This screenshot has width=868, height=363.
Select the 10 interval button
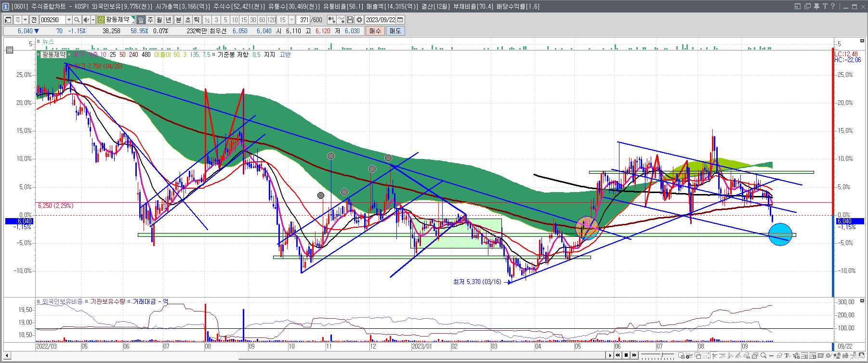pyautogui.click(x=235, y=20)
